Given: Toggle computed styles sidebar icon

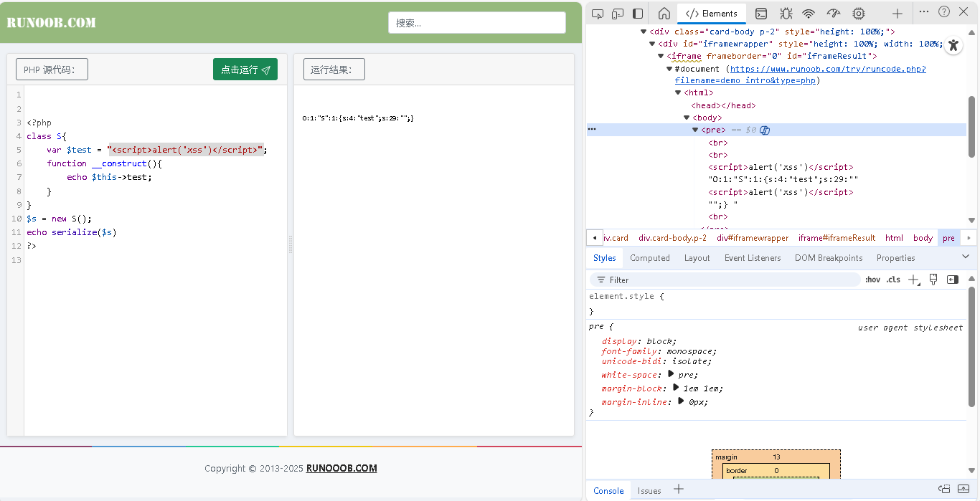Looking at the screenshot, I should [x=953, y=280].
